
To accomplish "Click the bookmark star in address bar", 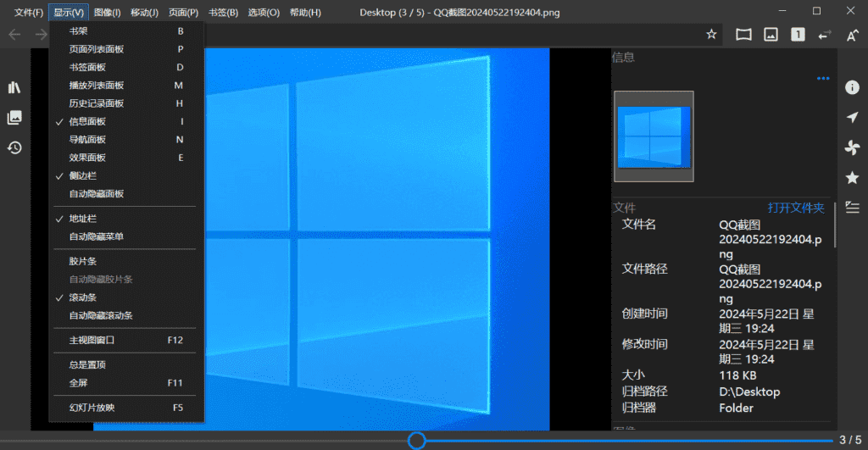I will click(x=711, y=35).
